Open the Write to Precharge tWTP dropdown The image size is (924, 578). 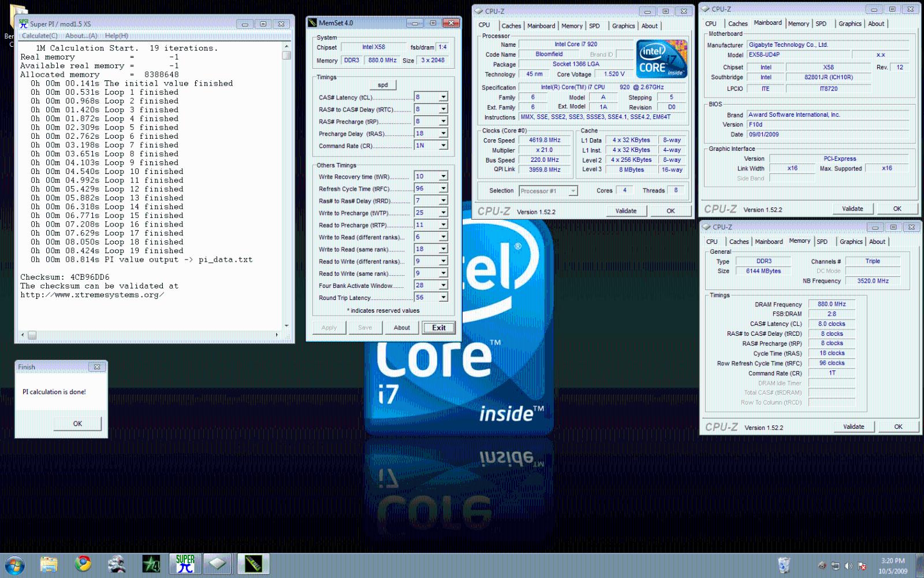(444, 213)
